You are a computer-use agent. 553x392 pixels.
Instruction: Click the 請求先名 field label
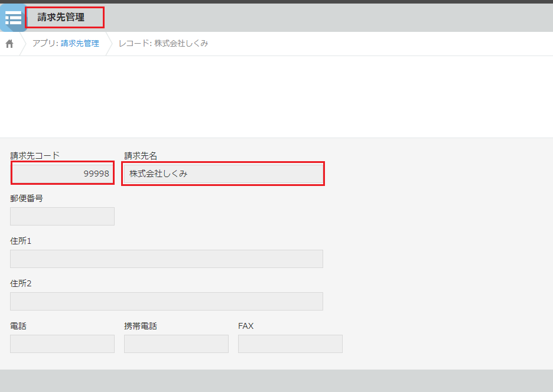(141, 155)
